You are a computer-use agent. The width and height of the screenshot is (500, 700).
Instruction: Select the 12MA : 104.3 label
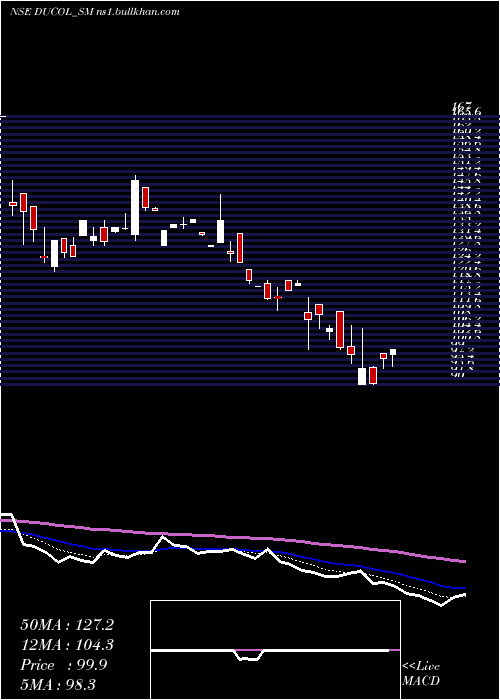[67, 645]
